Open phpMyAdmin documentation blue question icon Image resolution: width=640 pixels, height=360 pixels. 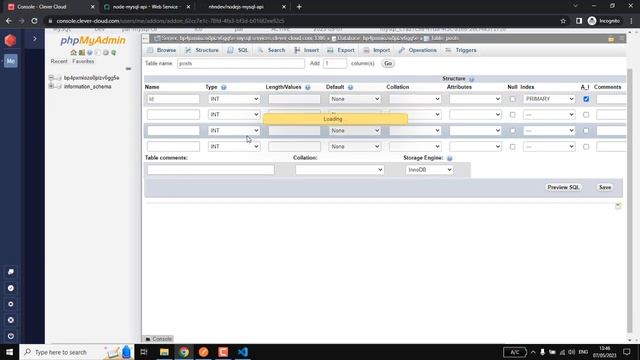pos(89,53)
